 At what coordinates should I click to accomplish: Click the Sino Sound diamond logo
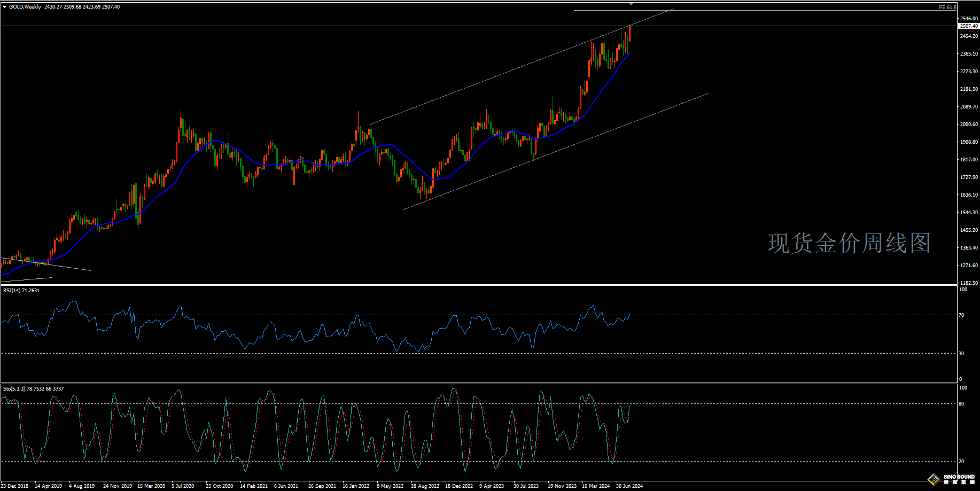click(934, 479)
